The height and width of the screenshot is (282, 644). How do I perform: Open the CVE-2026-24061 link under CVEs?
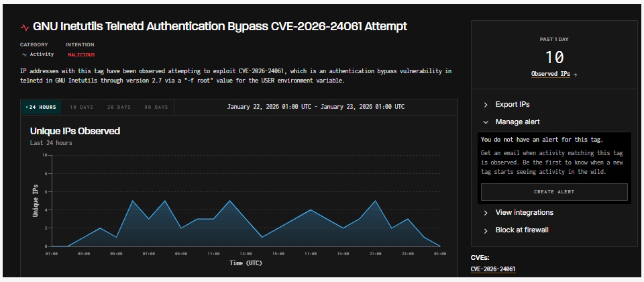click(x=493, y=269)
